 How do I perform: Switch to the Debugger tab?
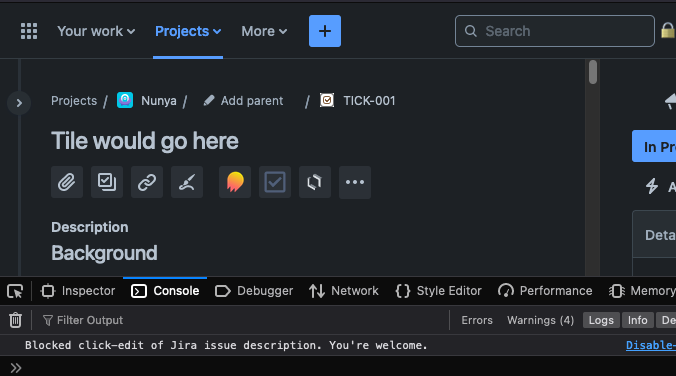254,291
